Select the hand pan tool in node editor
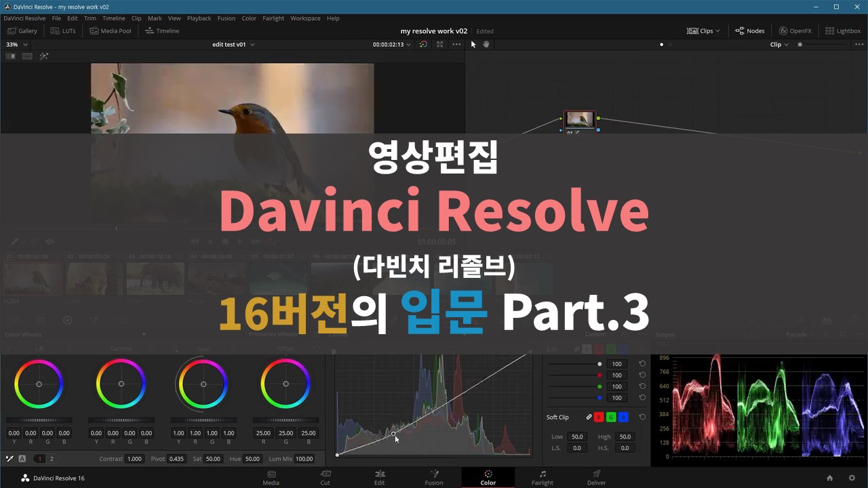The width and height of the screenshot is (868, 488). tap(486, 44)
